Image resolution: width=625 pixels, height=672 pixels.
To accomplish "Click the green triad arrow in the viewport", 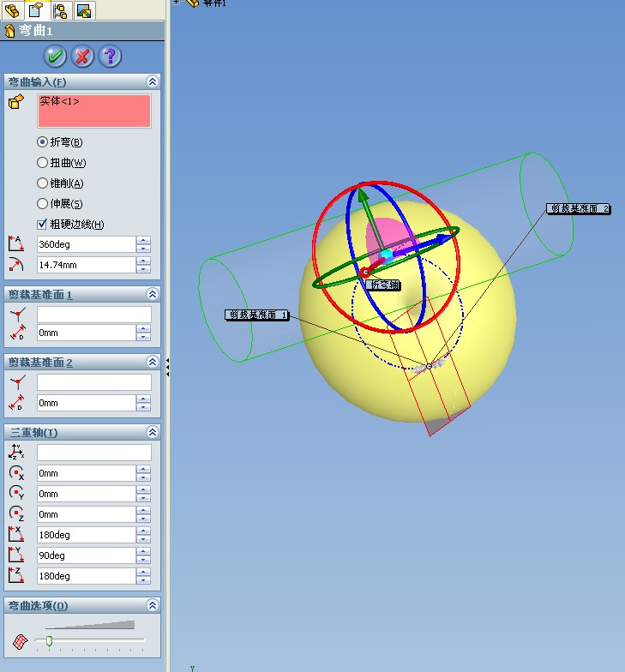I will tap(364, 195).
